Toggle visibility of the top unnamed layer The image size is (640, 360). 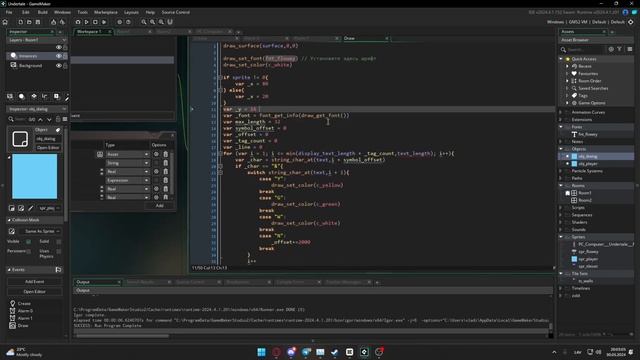click(x=59, y=47)
